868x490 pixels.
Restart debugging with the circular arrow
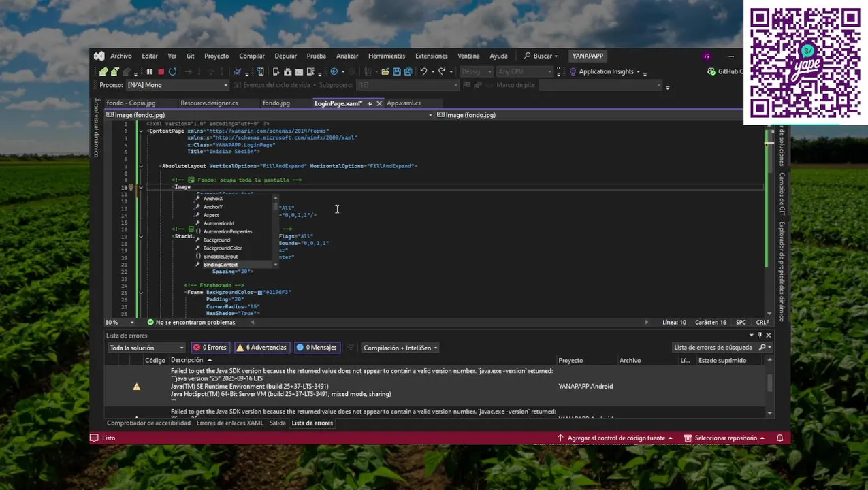pyautogui.click(x=172, y=71)
